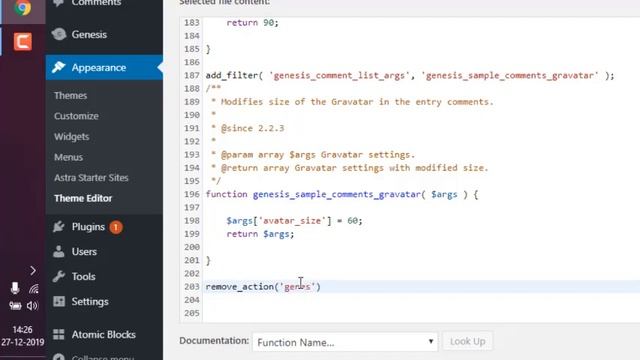Click the Tools wrench icon

[x=59, y=276]
